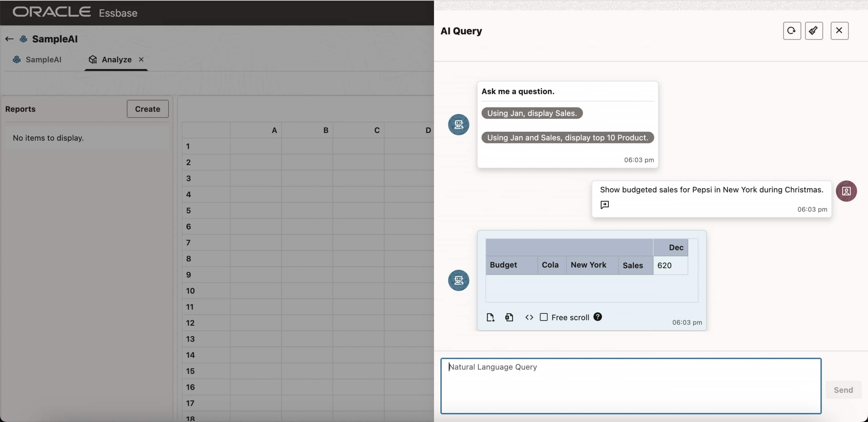Select the suggestion 'Using Jan, display Sales.'
The width and height of the screenshot is (868, 422).
pos(532,113)
